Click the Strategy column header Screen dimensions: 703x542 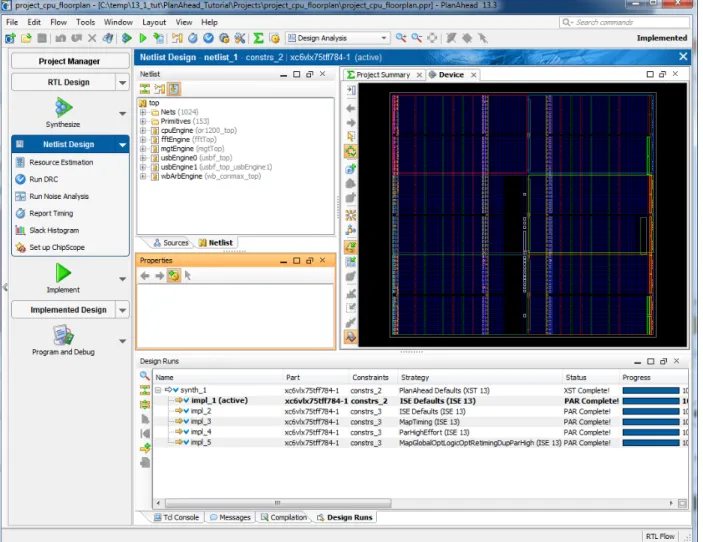click(x=480, y=377)
